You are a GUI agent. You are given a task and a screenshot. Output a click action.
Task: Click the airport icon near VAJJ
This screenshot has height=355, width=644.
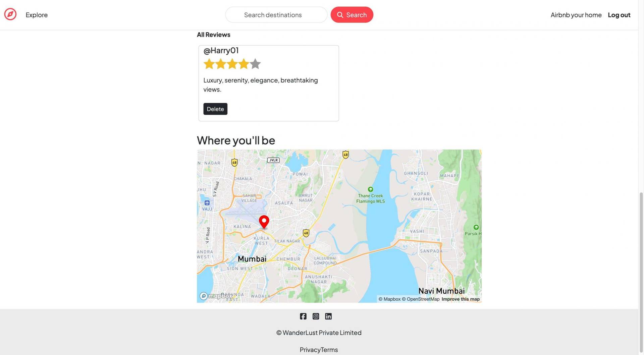pyautogui.click(x=207, y=203)
